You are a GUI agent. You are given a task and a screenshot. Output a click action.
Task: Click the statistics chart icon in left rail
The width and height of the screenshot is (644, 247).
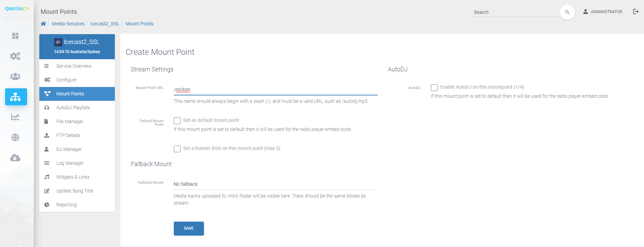[x=15, y=117]
